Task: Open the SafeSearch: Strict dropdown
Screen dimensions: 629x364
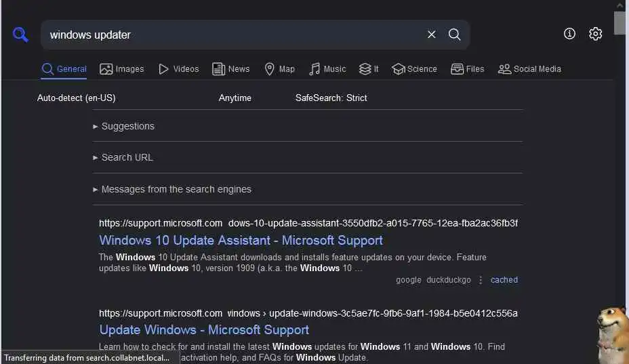Action: coord(331,98)
